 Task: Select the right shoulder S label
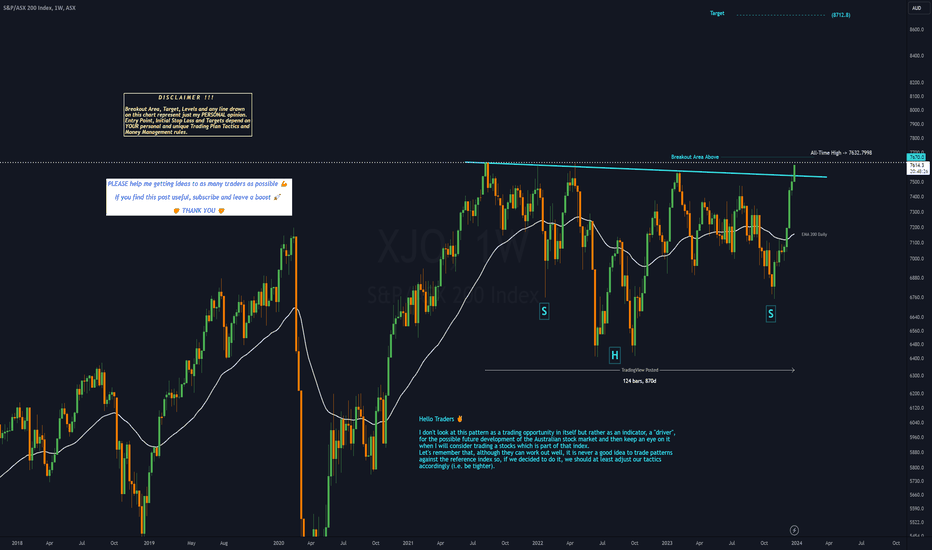(770, 313)
